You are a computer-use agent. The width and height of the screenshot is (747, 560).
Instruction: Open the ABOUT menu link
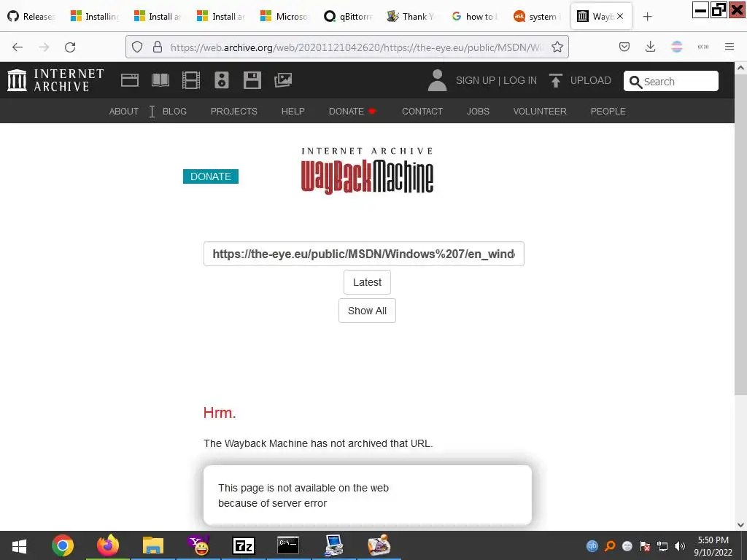[124, 112]
